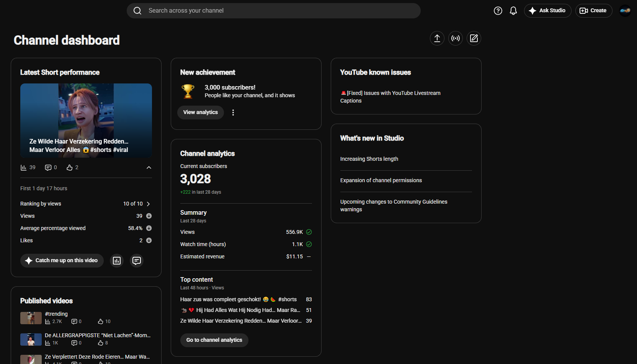
Task: Open the #trending video title
Action: click(x=56, y=314)
